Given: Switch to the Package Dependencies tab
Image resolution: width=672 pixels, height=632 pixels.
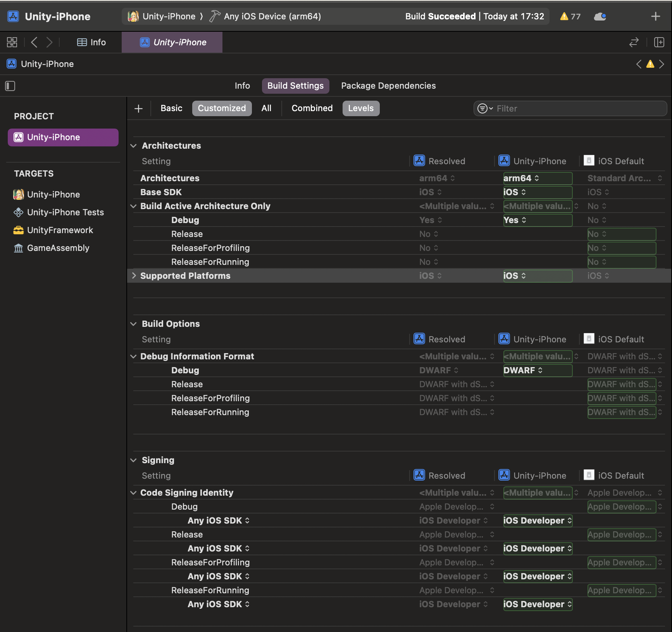Looking at the screenshot, I should coord(388,86).
